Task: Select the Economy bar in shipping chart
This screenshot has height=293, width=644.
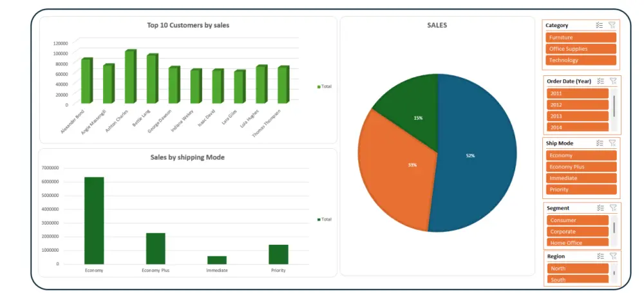Action: coord(94,221)
